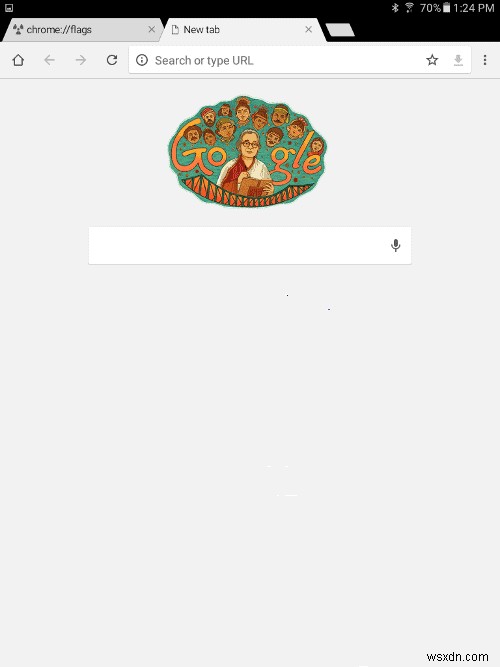Go forward using the forward arrow
Screen dimensions: 500x667
point(80,60)
